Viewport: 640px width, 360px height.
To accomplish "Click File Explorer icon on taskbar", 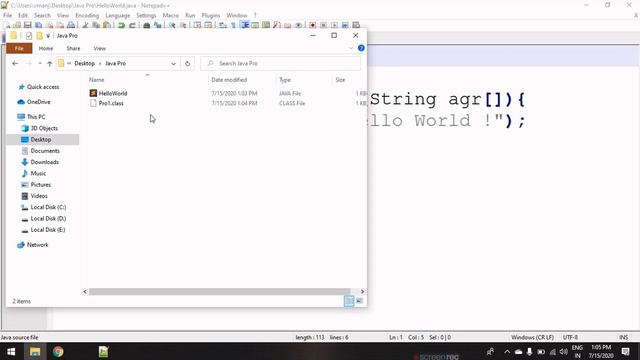I will 35,351.
